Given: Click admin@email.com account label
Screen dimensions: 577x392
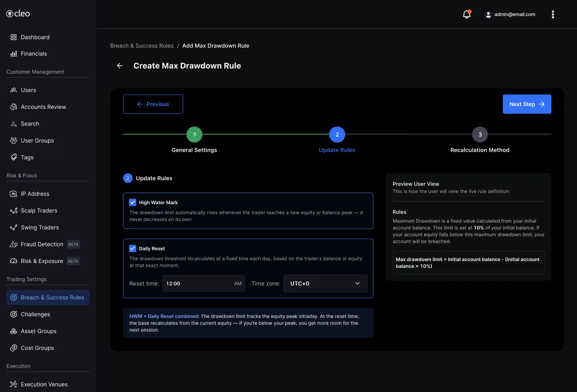Looking at the screenshot, I should click(x=514, y=14).
